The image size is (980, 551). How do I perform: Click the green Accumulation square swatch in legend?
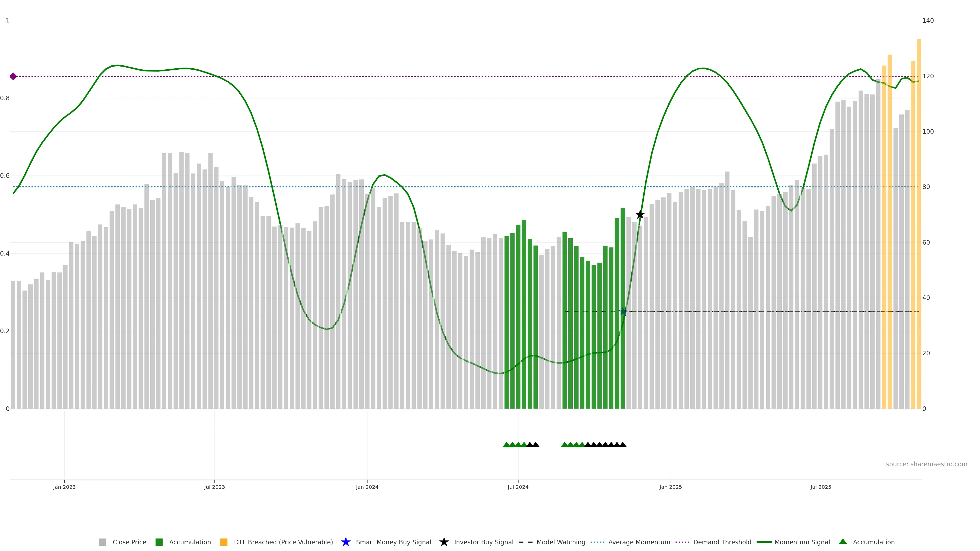(159, 542)
